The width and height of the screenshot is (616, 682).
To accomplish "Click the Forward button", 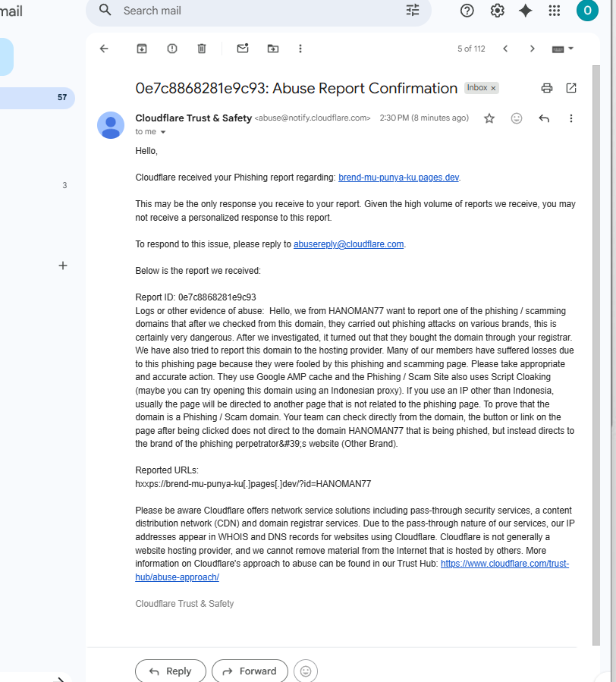I will pos(250,671).
